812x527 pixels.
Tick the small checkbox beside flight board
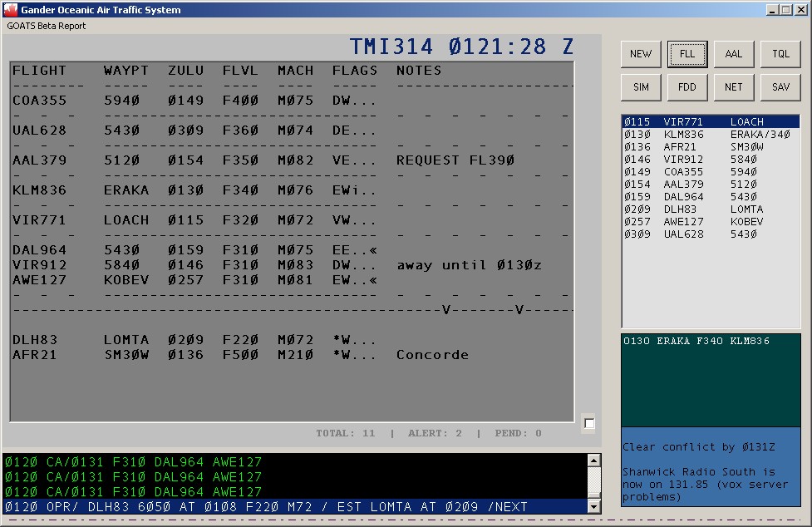(589, 423)
